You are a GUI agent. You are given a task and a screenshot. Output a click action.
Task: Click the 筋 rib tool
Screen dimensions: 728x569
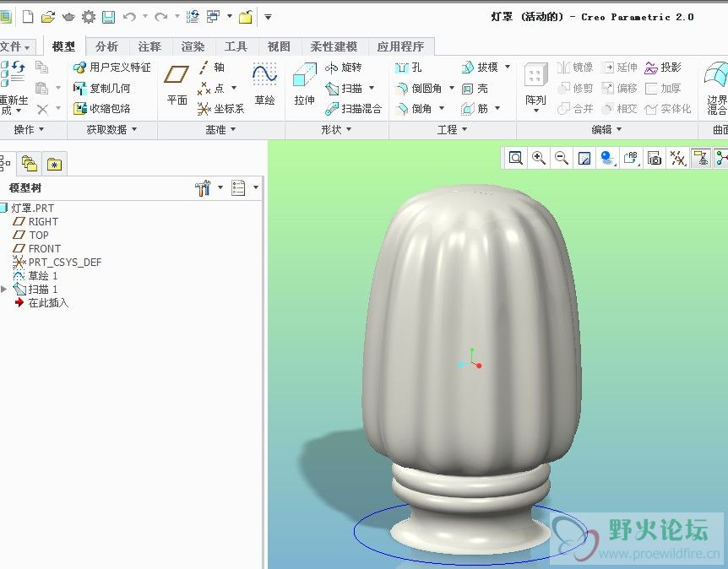475,109
